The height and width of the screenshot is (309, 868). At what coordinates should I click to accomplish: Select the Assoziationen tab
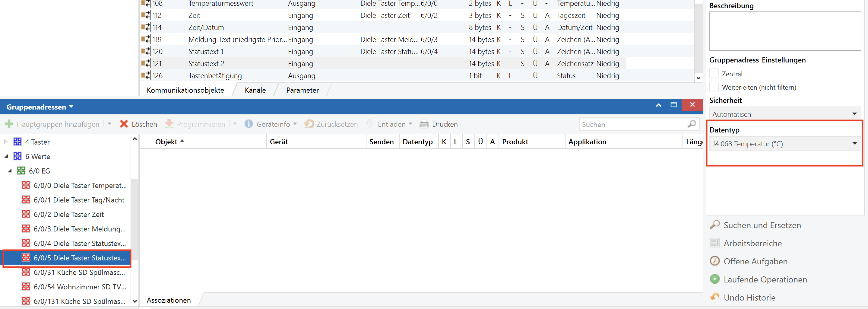169,300
